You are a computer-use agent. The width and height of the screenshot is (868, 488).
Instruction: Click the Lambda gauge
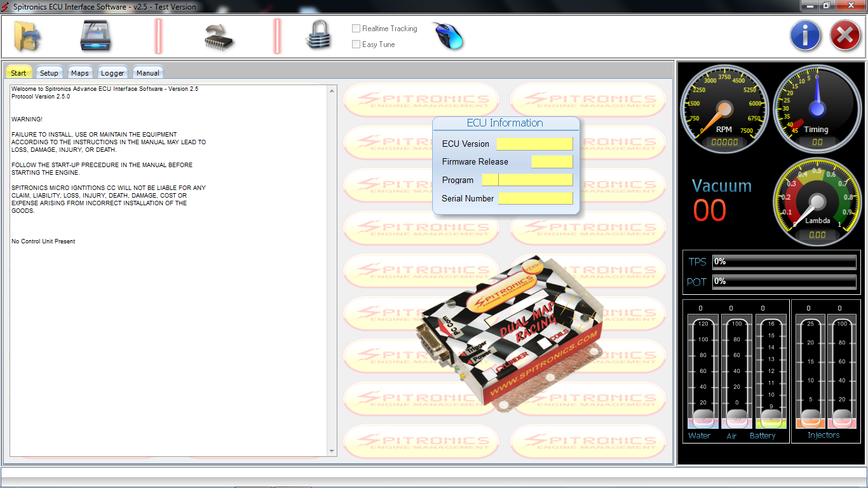(817, 202)
